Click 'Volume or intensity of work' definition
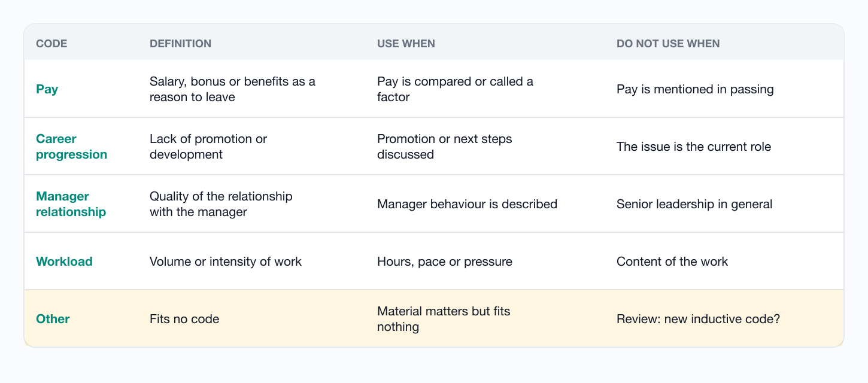Image resolution: width=868 pixels, height=383 pixels. [x=226, y=262]
